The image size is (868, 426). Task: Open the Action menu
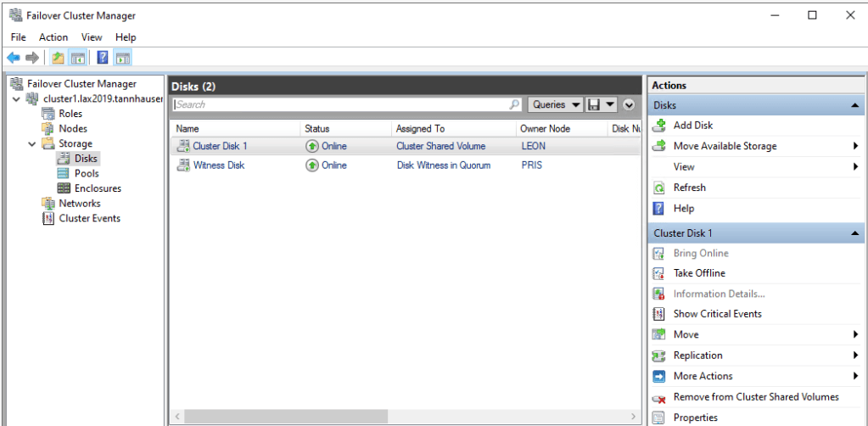[x=53, y=37]
